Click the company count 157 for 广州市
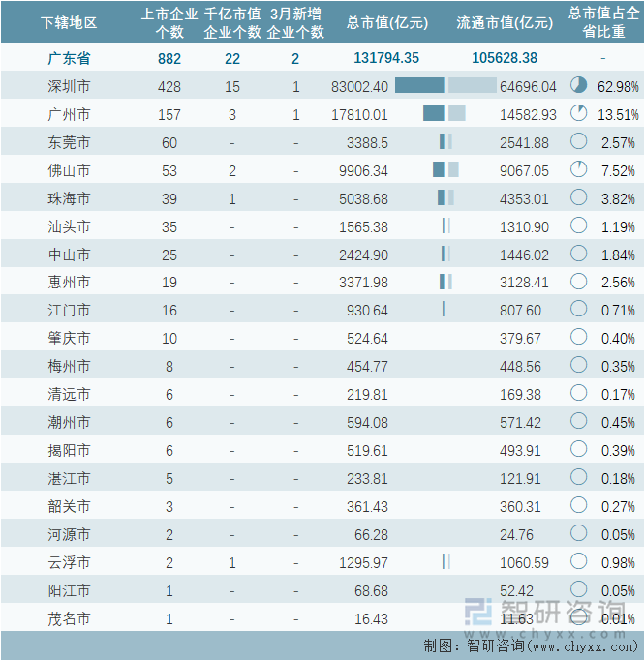This screenshot has height=660, width=644. pos(169,115)
